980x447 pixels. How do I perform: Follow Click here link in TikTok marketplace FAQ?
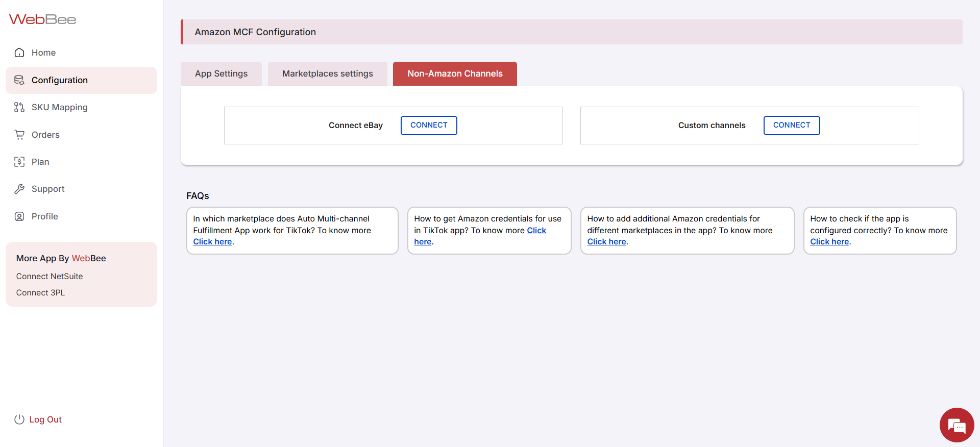point(212,242)
